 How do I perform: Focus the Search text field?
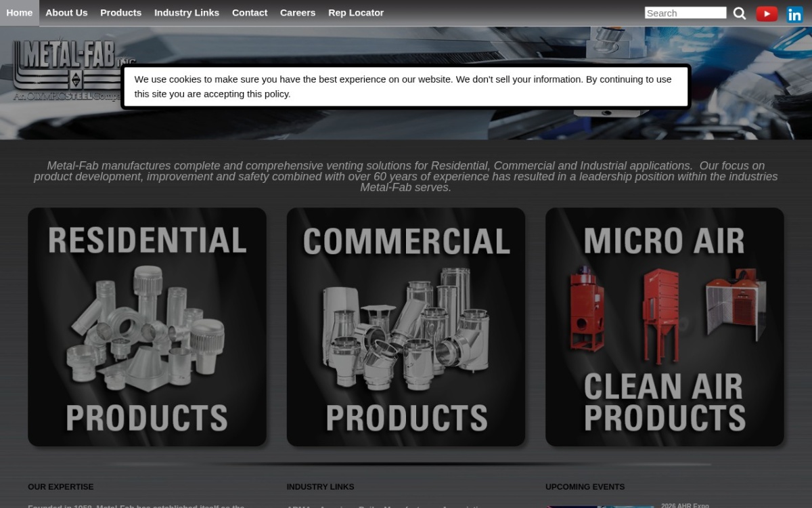[x=685, y=13]
